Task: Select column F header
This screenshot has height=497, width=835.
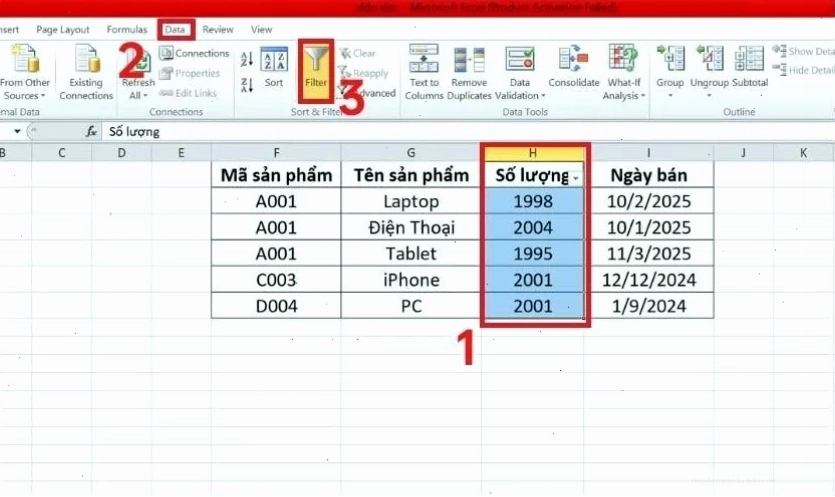Action: 276,153
